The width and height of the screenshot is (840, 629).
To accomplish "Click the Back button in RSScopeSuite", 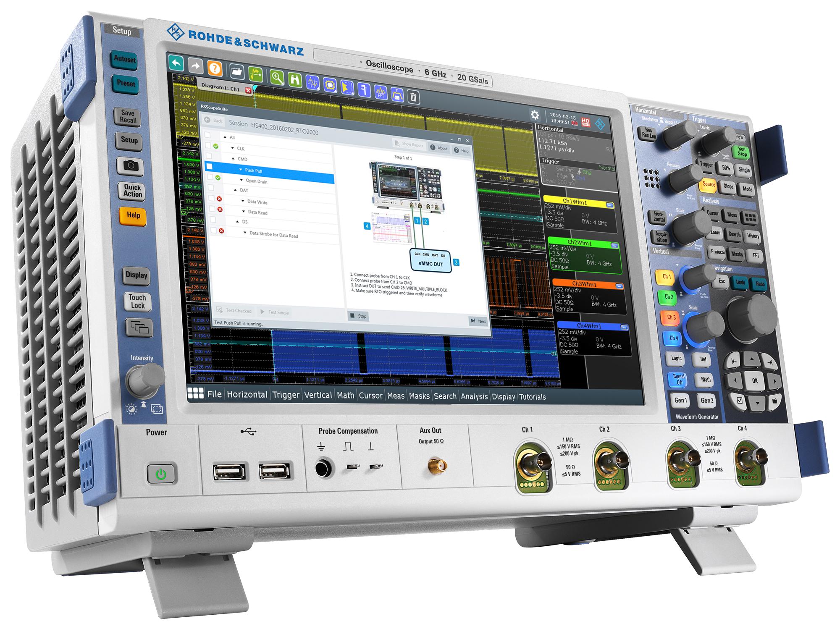I will pos(214,121).
